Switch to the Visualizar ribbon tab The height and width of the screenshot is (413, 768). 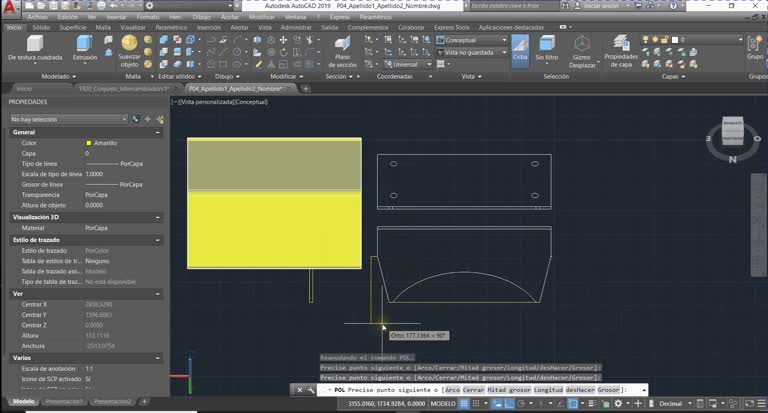133,27
